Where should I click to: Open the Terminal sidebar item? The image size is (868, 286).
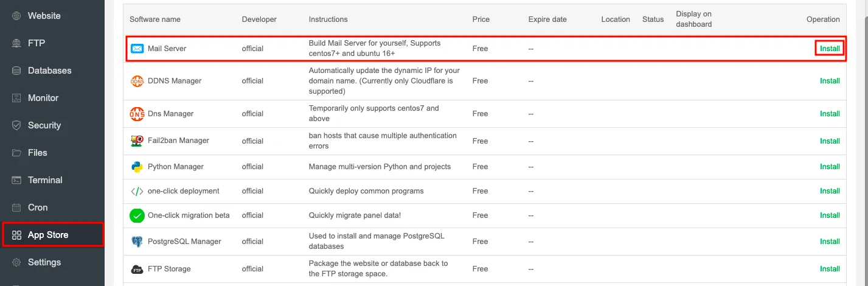coord(45,180)
